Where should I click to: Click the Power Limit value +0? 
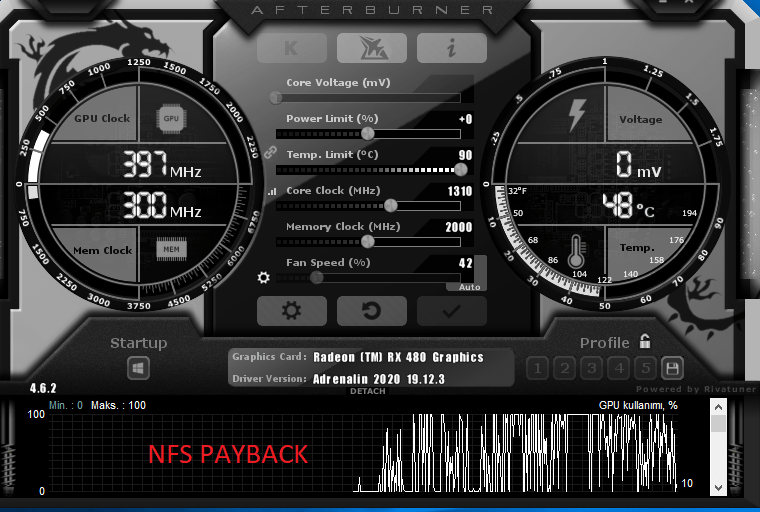(x=465, y=119)
